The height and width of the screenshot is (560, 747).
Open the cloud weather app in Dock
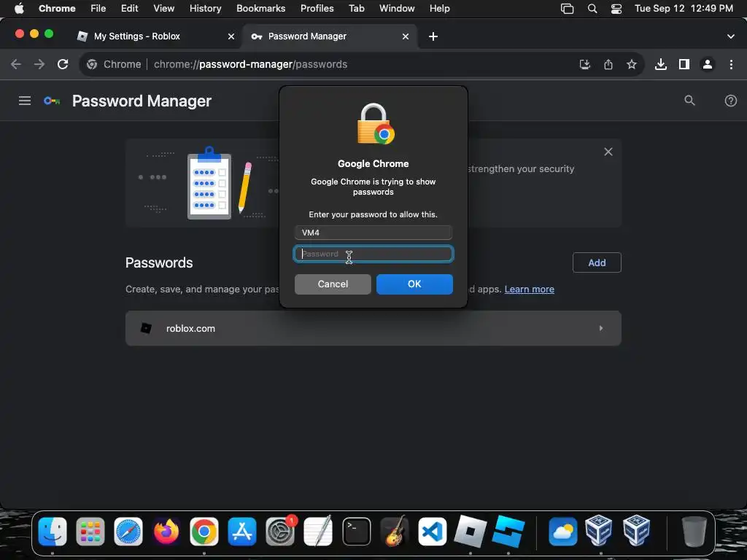tap(562, 531)
